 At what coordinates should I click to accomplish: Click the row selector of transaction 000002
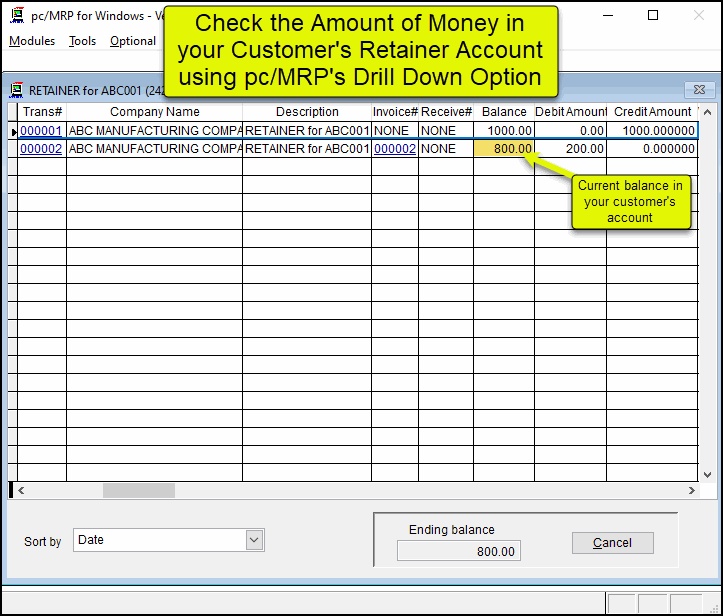click(13, 148)
